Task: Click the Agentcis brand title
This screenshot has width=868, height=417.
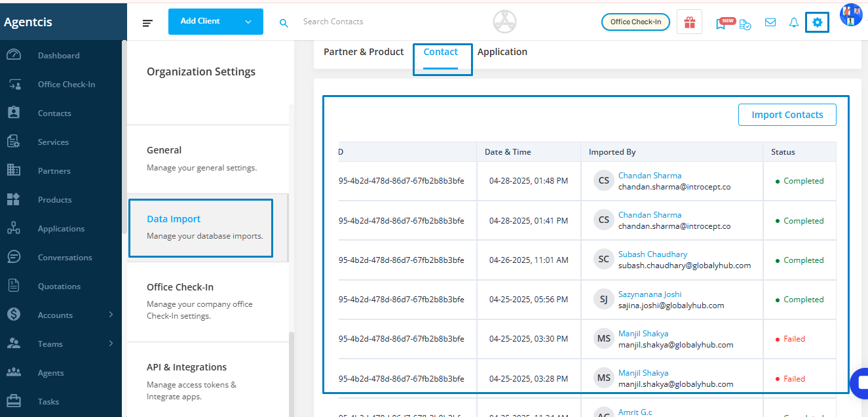Action: [28, 22]
